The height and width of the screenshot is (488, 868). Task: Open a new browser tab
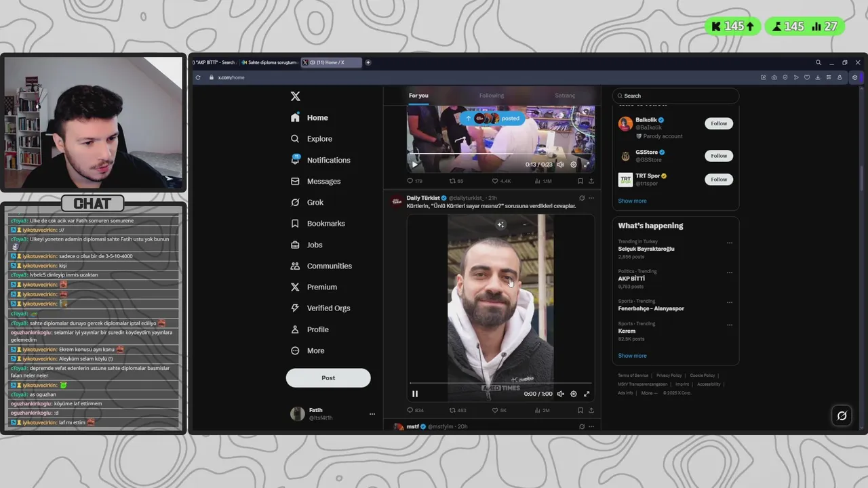(368, 62)
